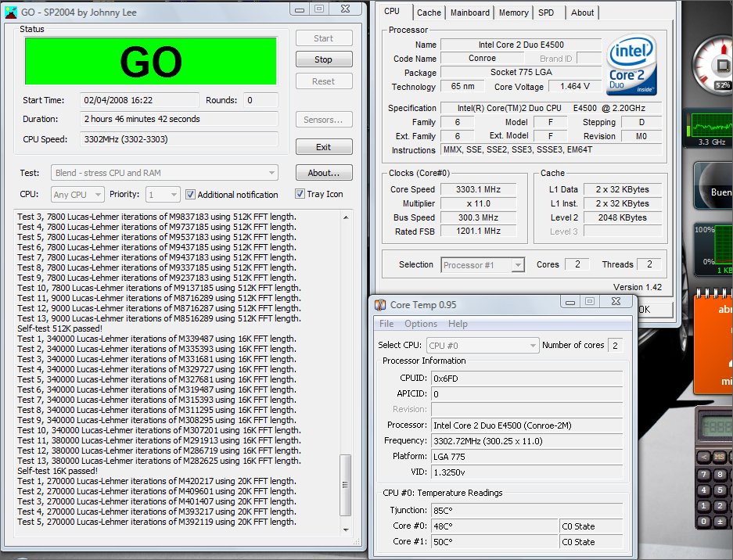The image size is (733, 560).
Task: Click the Stop button in SP2004
Action: pos(324,59)
